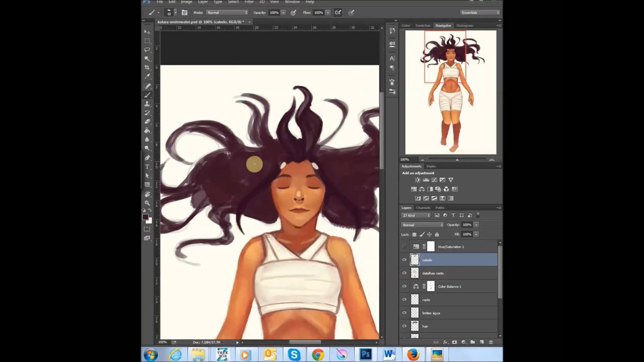
Task: Switch to the Styles tab
Action: (x=431, y=166)
